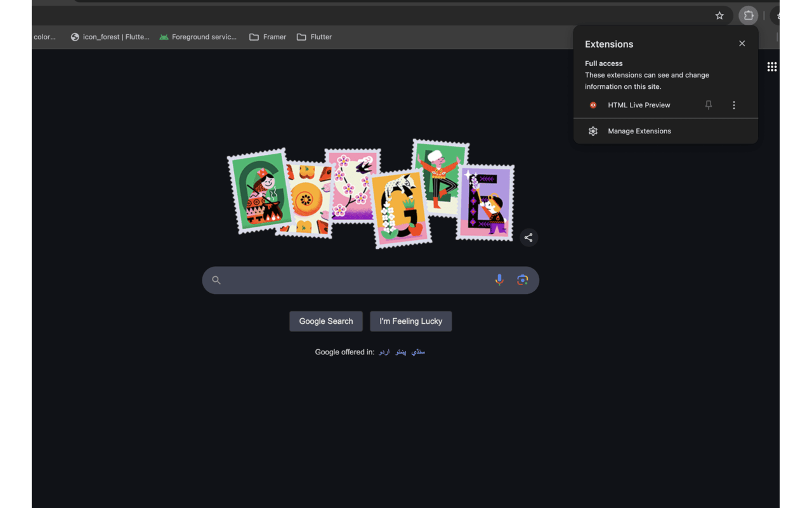Click the globe icon of icon_forest bookmark
Image resolution: width=812 pixels, height=508 pixels.
pyautogui.click(x=75, y=37)
